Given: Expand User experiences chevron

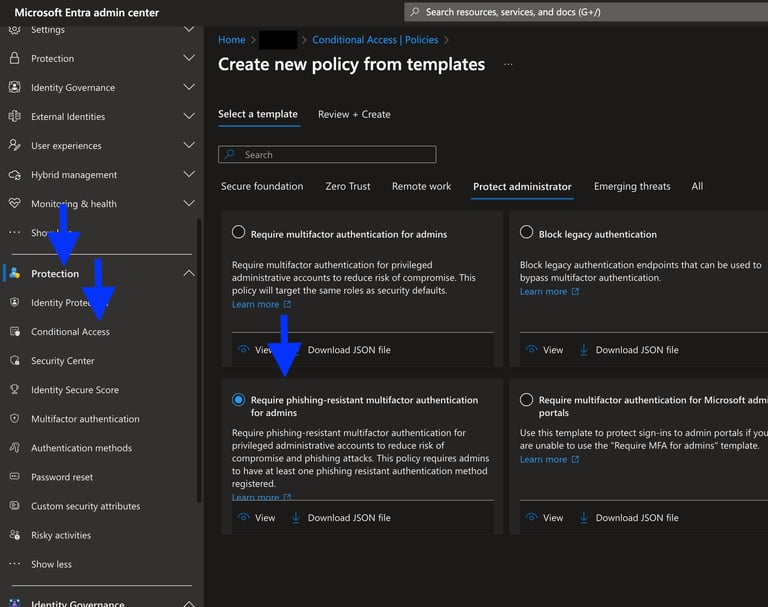Looking at the screenshot, I should click(189, 145).
